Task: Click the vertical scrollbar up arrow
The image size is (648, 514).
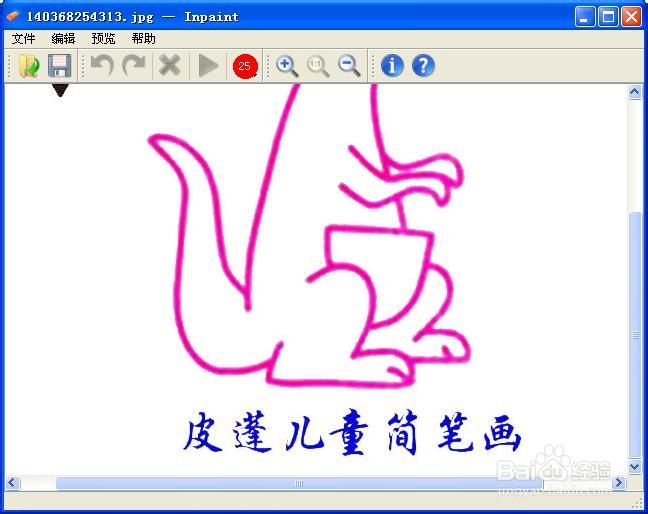Action: coord(635,92)
